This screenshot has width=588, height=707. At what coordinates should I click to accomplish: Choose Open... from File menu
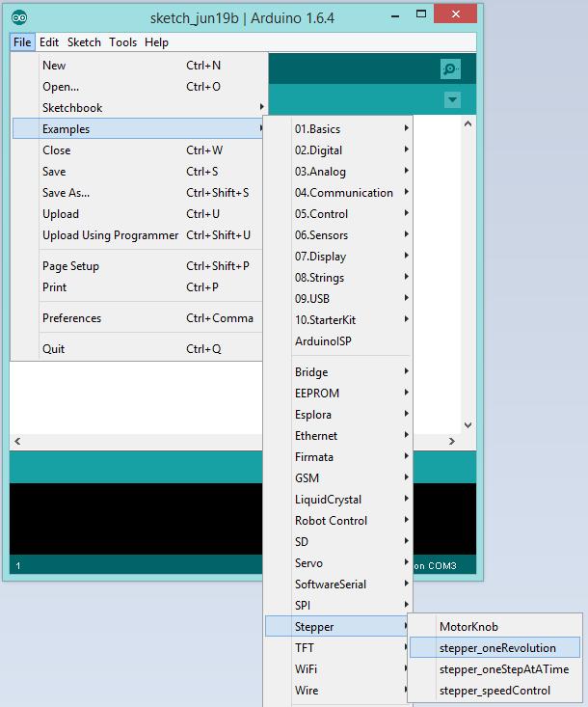(138, 87)
